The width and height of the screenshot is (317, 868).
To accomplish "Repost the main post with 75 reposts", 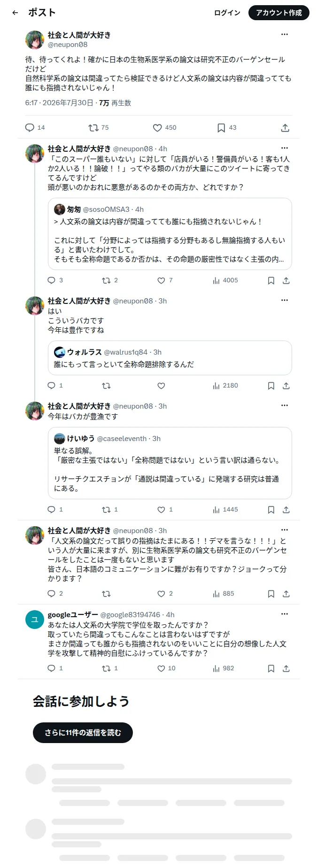I will (x=99, y=128).
